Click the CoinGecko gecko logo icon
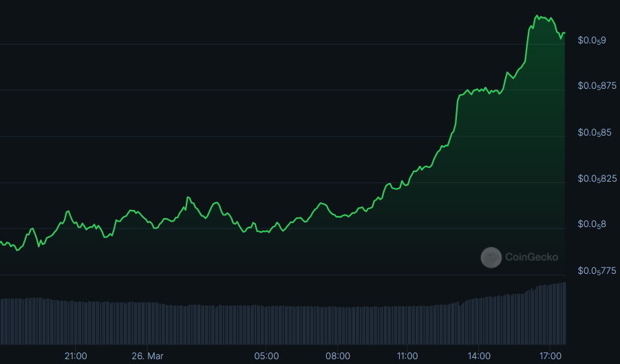This screenshot has width=620, height=364. click(x=491, y=257)
